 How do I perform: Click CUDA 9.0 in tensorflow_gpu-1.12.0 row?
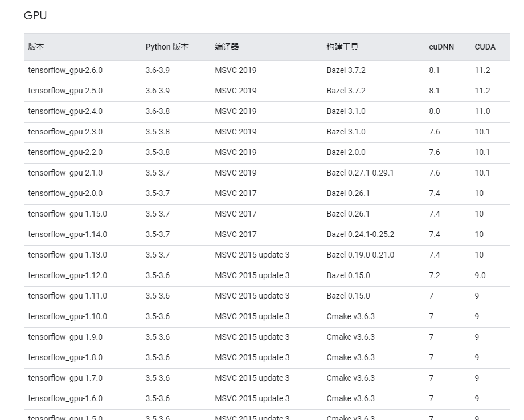[x=480, y=276]
